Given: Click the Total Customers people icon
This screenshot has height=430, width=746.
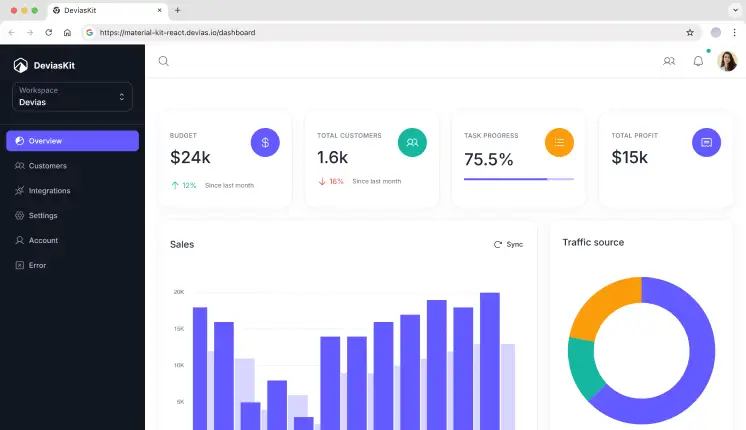Looking at the screenshot, I should click(412, 143).
